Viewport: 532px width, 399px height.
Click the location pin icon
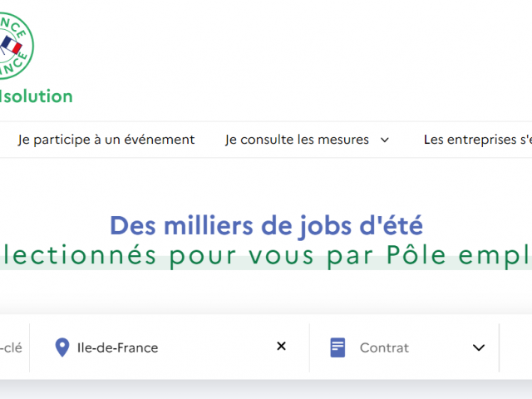point(62,347)
